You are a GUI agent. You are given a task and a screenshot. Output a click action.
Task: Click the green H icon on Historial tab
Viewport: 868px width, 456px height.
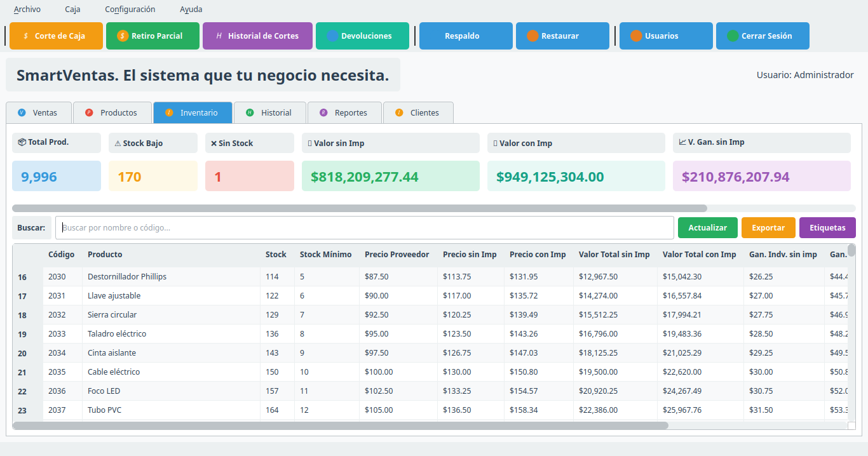tap(250, 112)
